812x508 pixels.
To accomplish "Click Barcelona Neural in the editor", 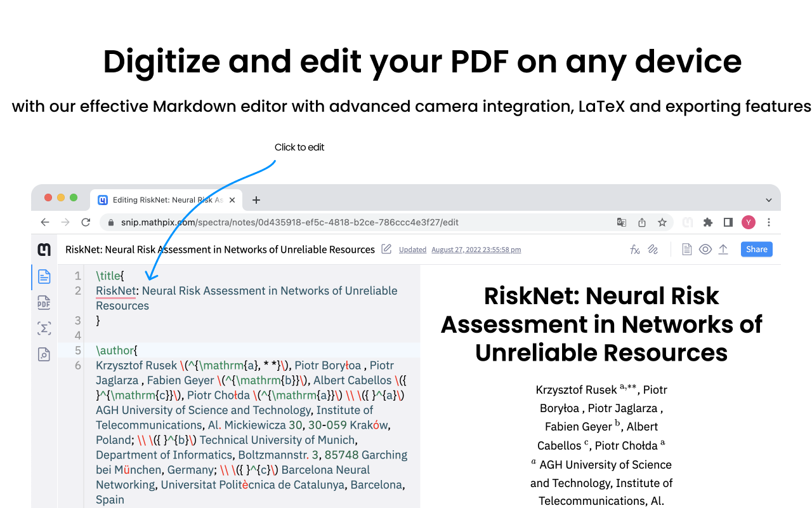I will click(325, 470).
